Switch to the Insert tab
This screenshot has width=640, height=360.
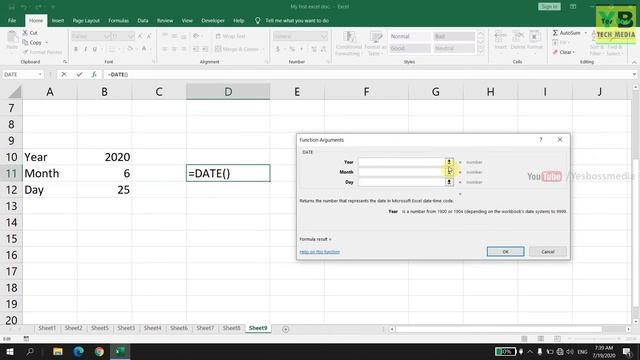58,20
